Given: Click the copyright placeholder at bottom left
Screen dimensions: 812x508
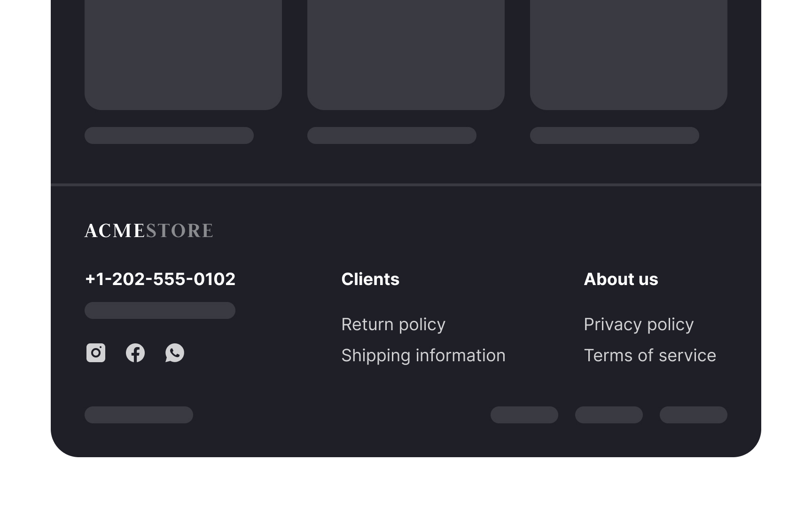Looking at the screenshot, I should point(139,415).
